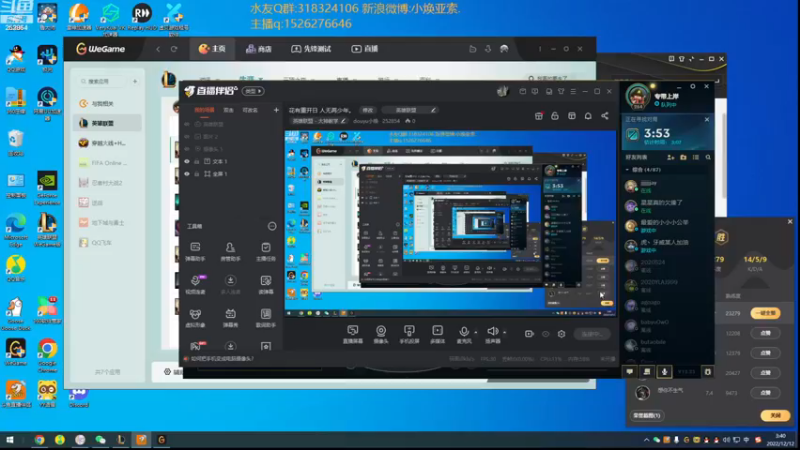Viewport: 800px width, 450px height.
Task: Expand the microphone volume arrow
Action: 476,332
